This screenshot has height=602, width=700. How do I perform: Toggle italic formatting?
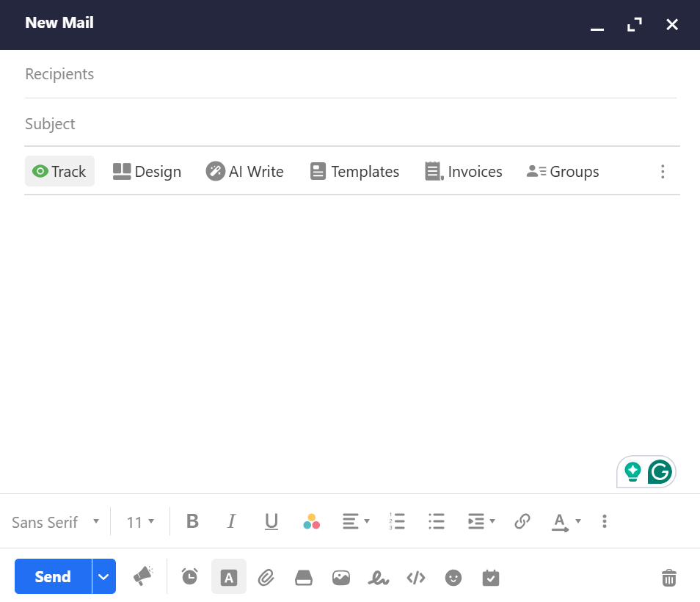[x=231, y=521]
